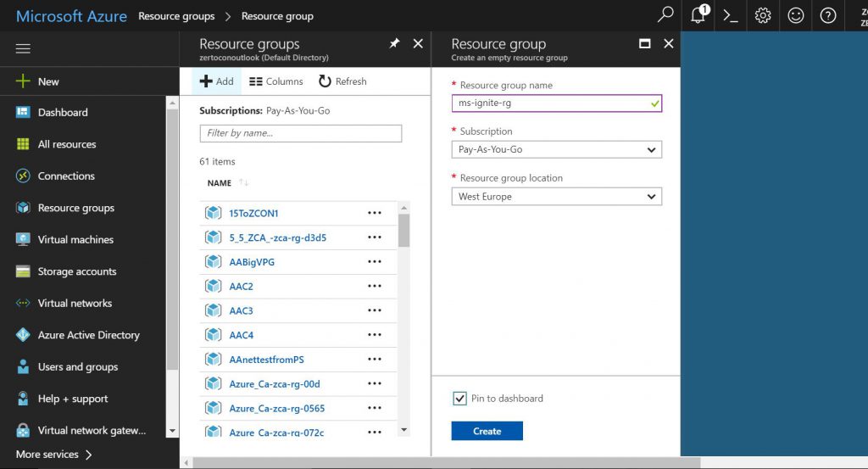Screen dimensions: 868x469
Task: Open the Resource group location dropdown
Action: click(556, 197)
